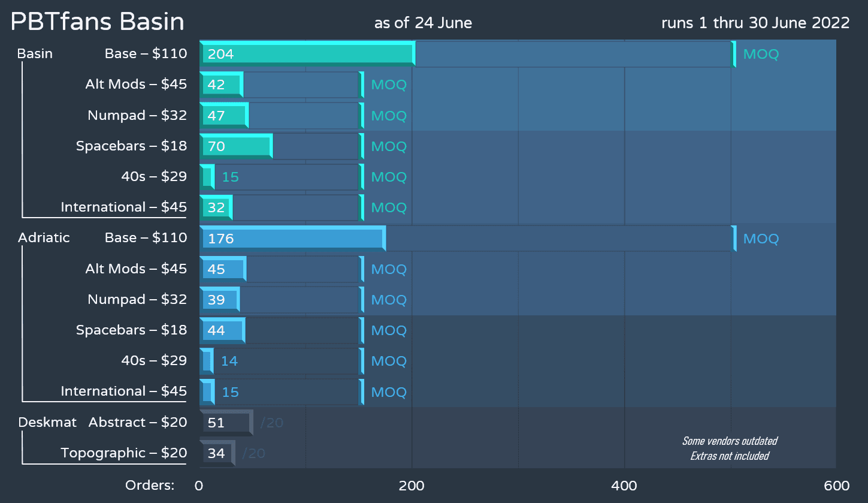This screenshot has height=503, width=868.
Task: Click the MOQ label on Basin Base row
Action: pyautogui.click(x=761, y=55)
